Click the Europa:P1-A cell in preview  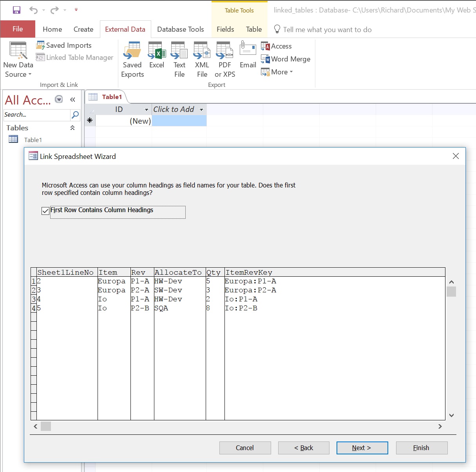coord(250,281)
